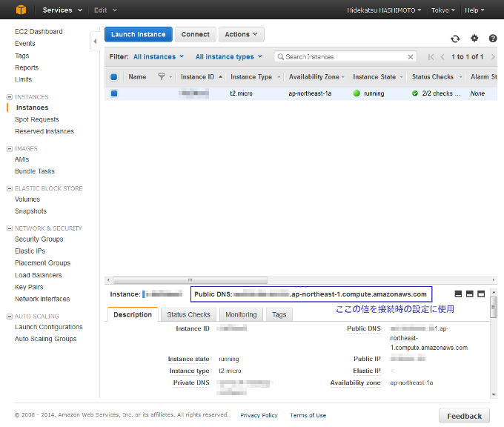The width and height of the screenshot is (504, 427).
Task: Set detail pane to half-height layout icon
Action: (470, 294)
